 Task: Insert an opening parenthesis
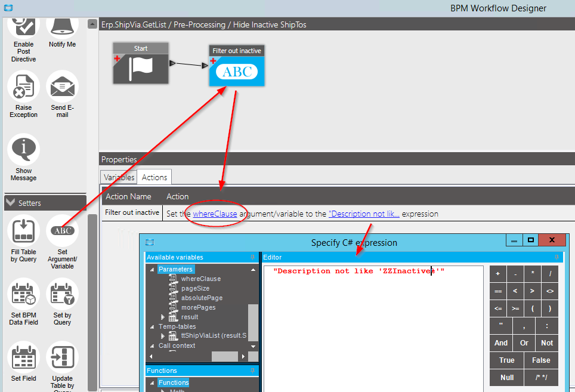[x=533, y=308]
